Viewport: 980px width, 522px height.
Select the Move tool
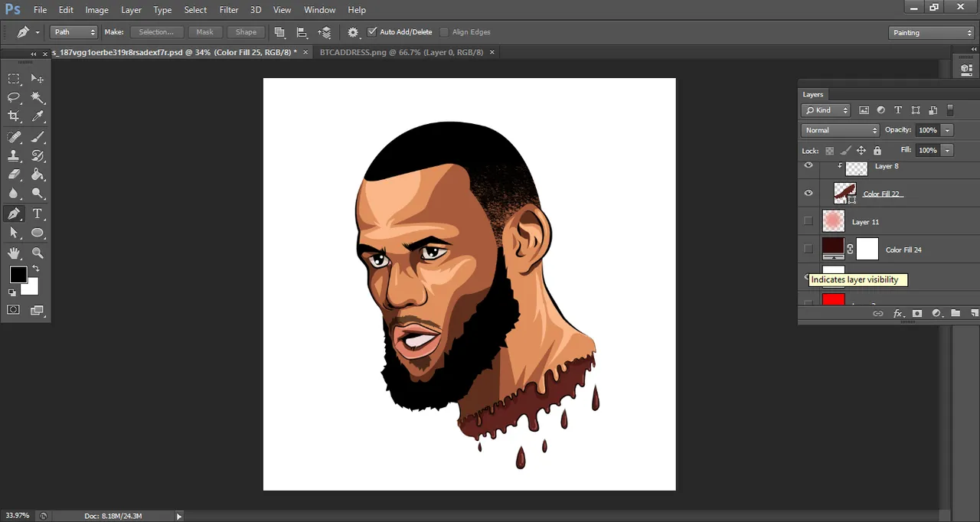pyautogui.click(x=37, y=79)
